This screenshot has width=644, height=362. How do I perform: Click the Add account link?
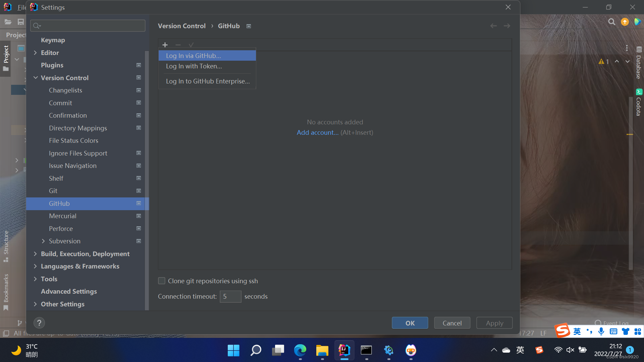[317, 132]
